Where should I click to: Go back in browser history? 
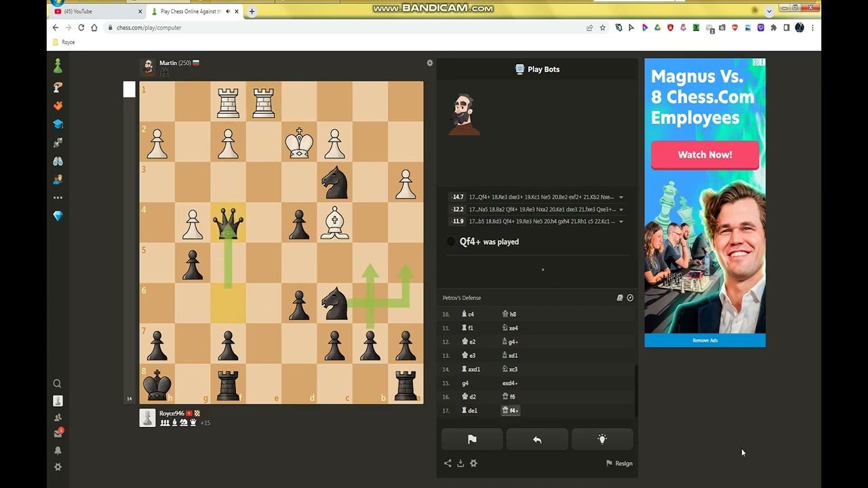pos(56,28)
